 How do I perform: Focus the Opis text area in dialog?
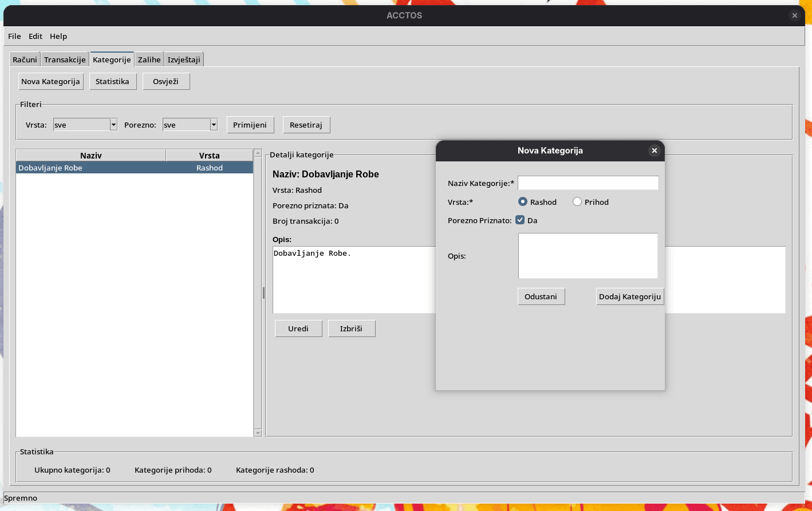click(588, 256)
